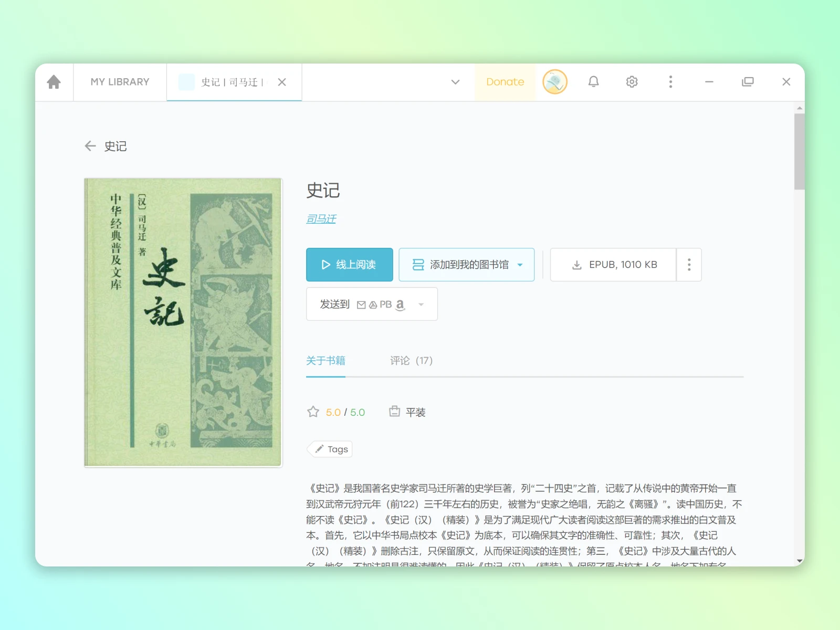Click the rating star icon
The height and width of the screenshot is (630, 840).
coord(313,412)
